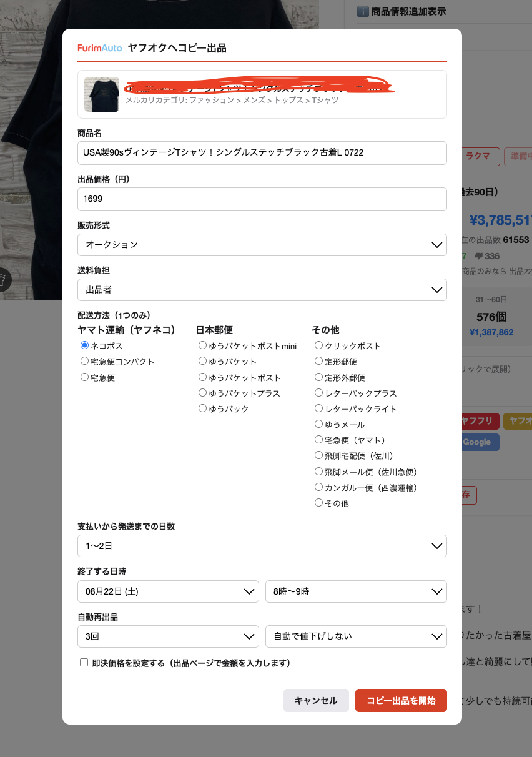This screenshot has height=757, width=532.
Task: Click the T-shirt product thumbnail in dialog
Action: click(102, 94)
